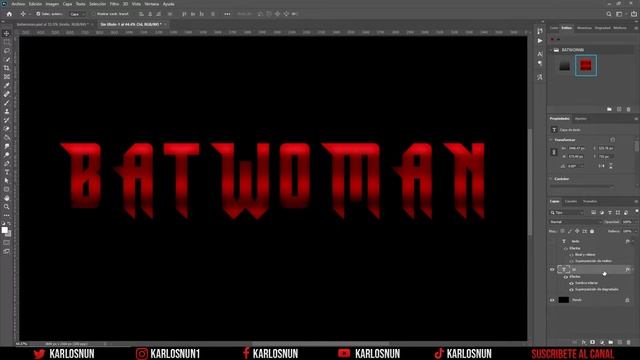
Task: Open the Capa auto-select dropdown
Action: (x=77, y=14)
